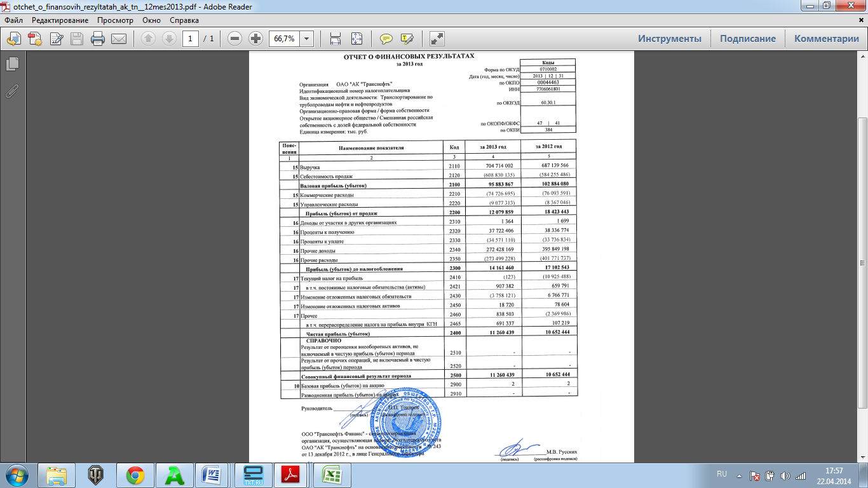The width and height of the screenshot is (868, 488).
Task: Switch to Microsoft Word on taskbar
Action: [213, 475]
